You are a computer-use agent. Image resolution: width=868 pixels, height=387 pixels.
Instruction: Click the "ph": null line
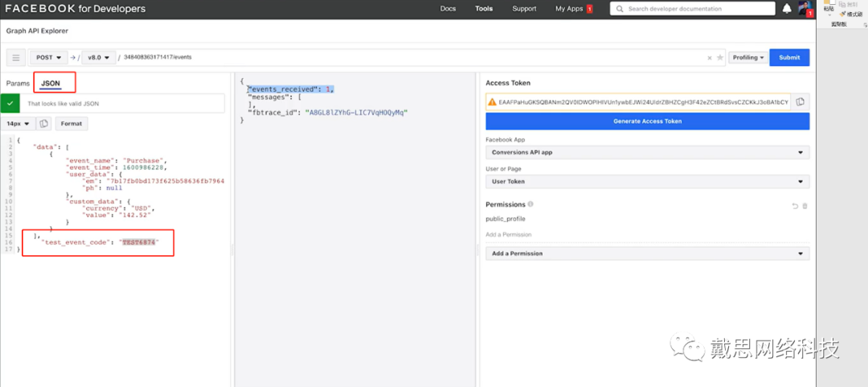coord(102,187)
